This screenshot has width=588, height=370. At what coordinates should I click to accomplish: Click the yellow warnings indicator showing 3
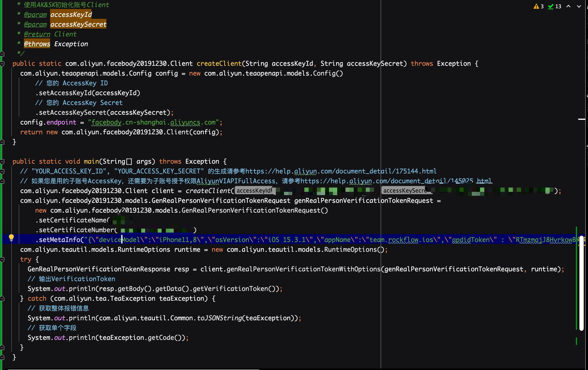[x=539, y=6]
